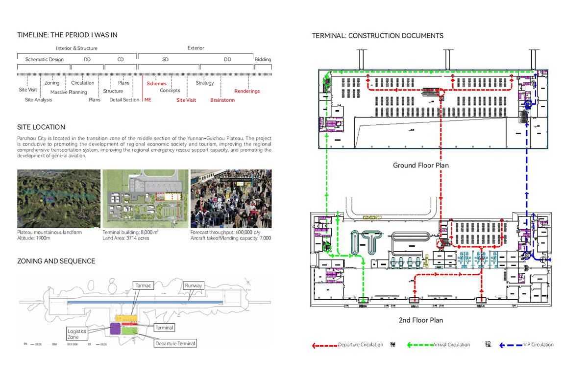The width and height of the screenshot is (588, 380).
Task: Select the 'Aircraft takeoff/landing capacity: 7,000' caption
Action: click(230, 238)
